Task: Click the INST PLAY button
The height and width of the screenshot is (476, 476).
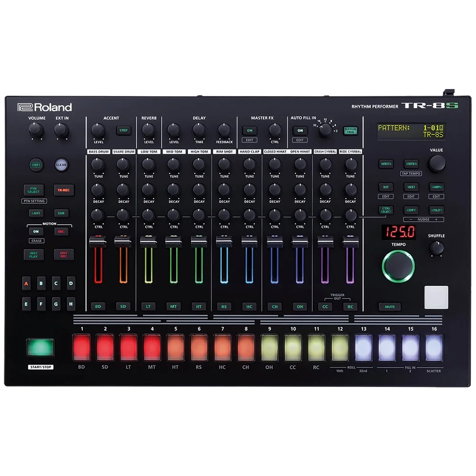Action: point(34,255)
